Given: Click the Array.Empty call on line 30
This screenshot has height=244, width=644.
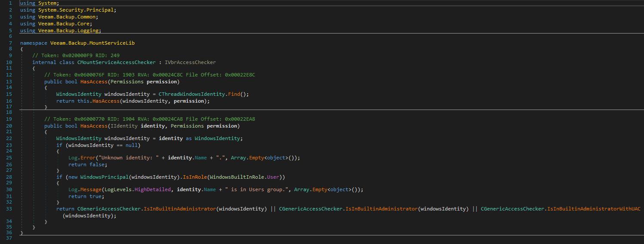Looking at the screenshot, I should 329,189.
